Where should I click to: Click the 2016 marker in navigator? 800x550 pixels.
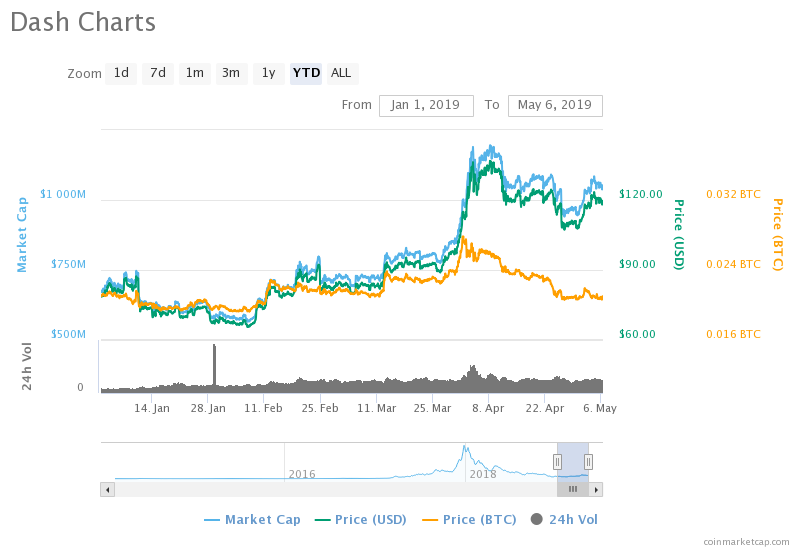[302, 474]
